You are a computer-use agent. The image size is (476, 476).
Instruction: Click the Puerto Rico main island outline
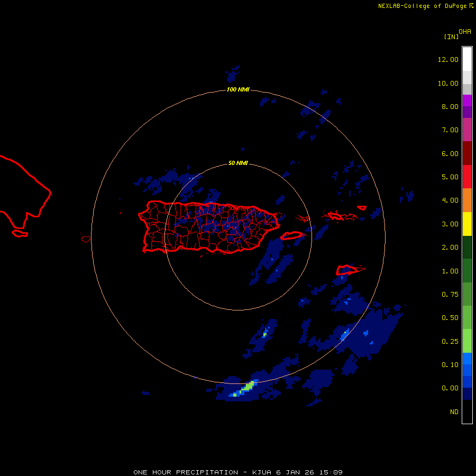[209, 227]
